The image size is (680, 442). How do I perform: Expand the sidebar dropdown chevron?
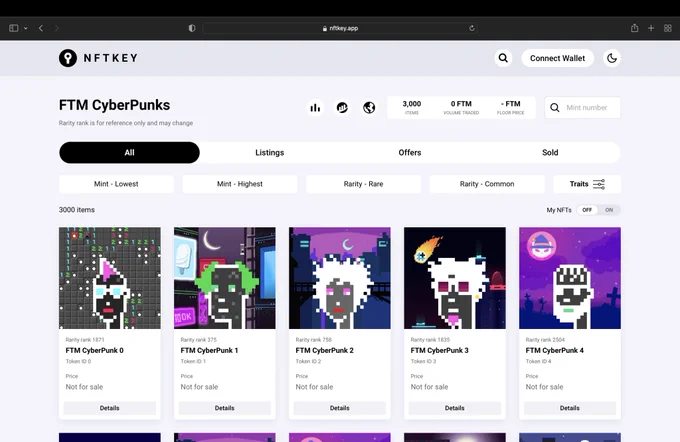(26, 28)
